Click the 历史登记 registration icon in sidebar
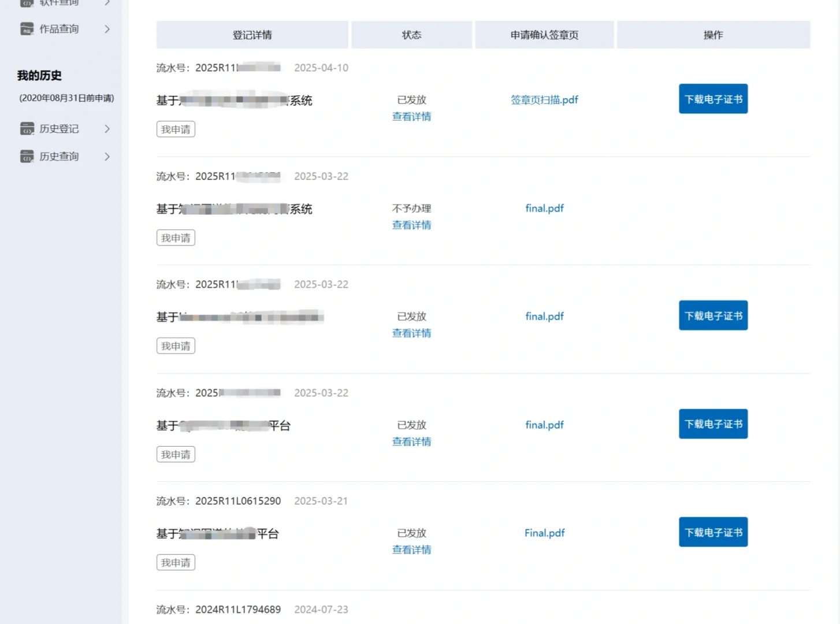This screenshot has height=624, width=840. pos(27,128)
